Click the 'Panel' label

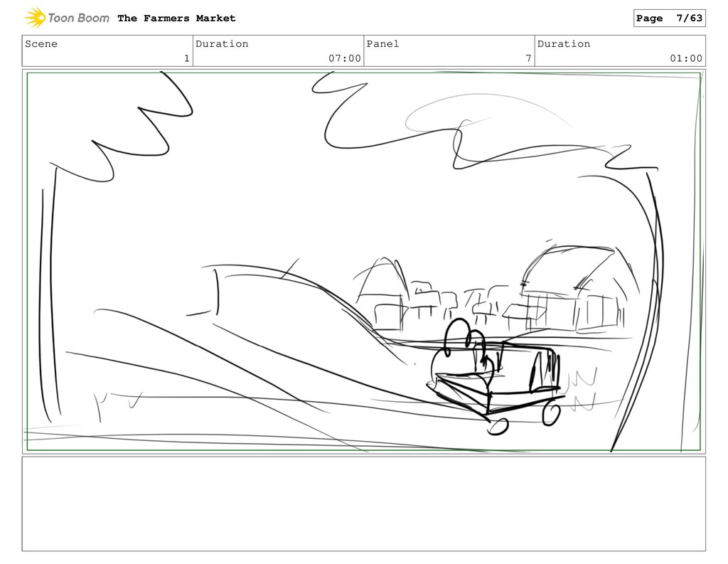tap(382, 43)
